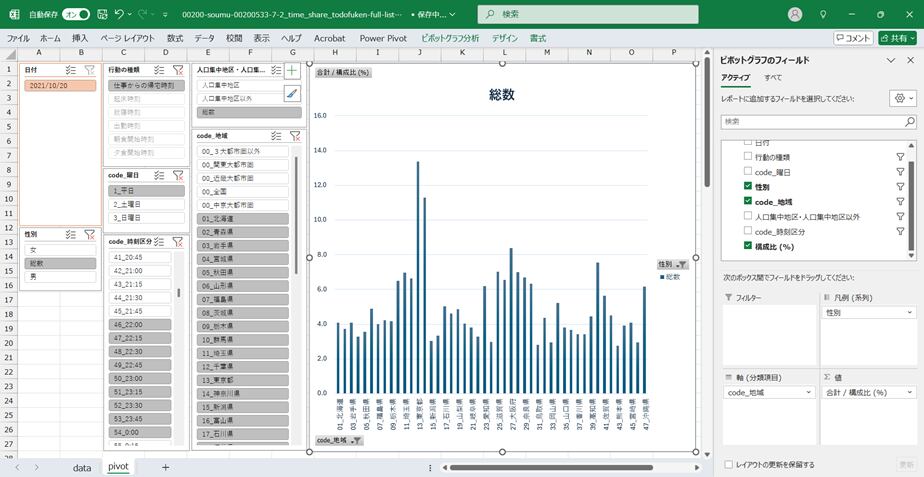Add a new sheet with the plus icon
This screenshot has height=477, width=924.
pyautogui.click(x=165, y=467)
